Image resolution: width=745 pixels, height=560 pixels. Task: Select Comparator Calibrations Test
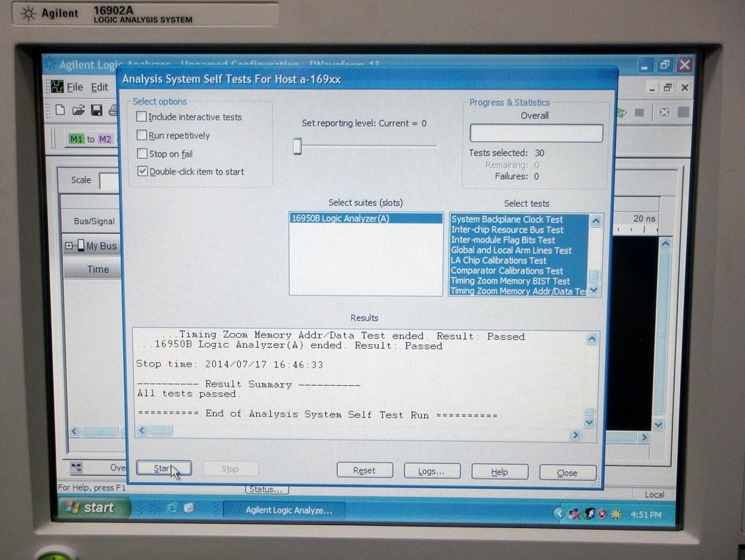(520, 271)
